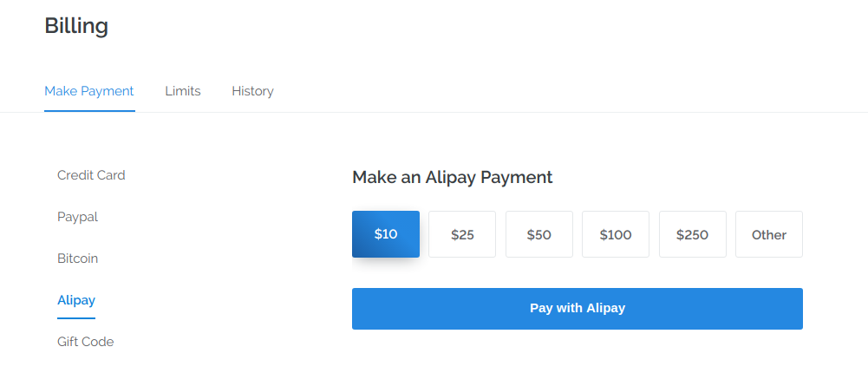The height and width of the screenshot is (386, 868).
Task: Select Bitcoin payment option
Action: click(x=77, y=258)
